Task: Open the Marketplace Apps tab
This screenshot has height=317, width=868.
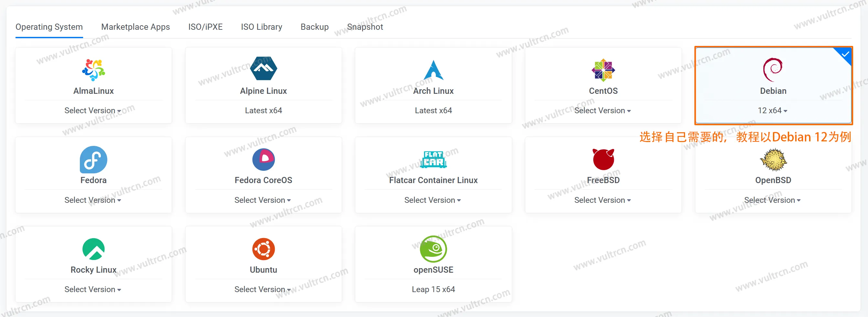Action: point(135,27)
